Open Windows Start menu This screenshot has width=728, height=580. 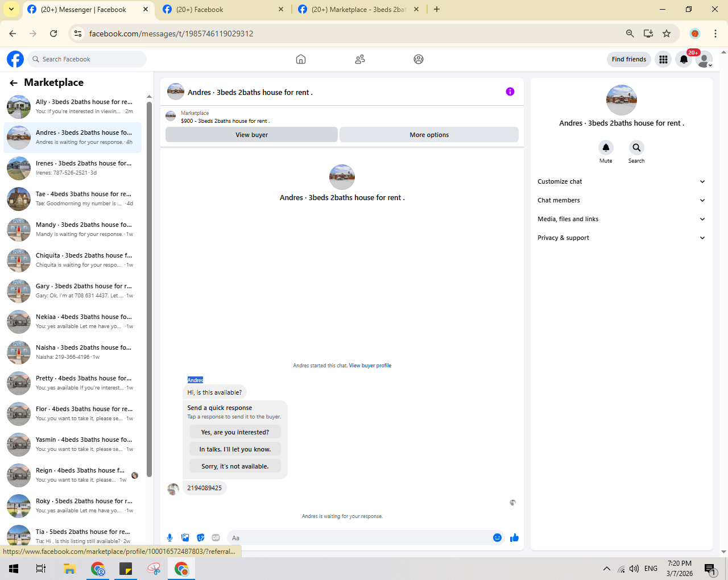[x=14, y=569]
